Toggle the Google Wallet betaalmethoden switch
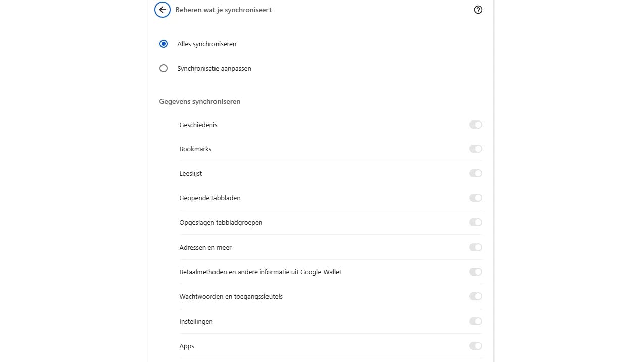The height and width of the screenshot is (362, 644). click(x=475, y=272)
